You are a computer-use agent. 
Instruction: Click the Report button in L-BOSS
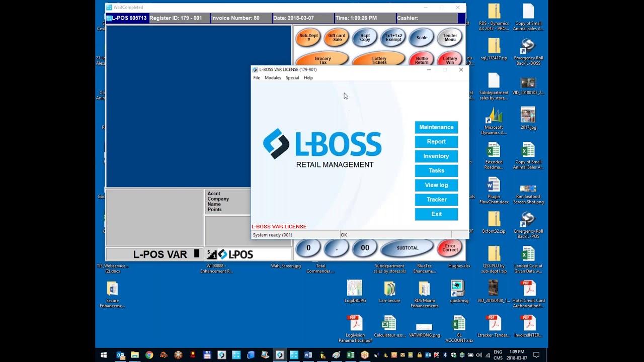coord(436,142)
